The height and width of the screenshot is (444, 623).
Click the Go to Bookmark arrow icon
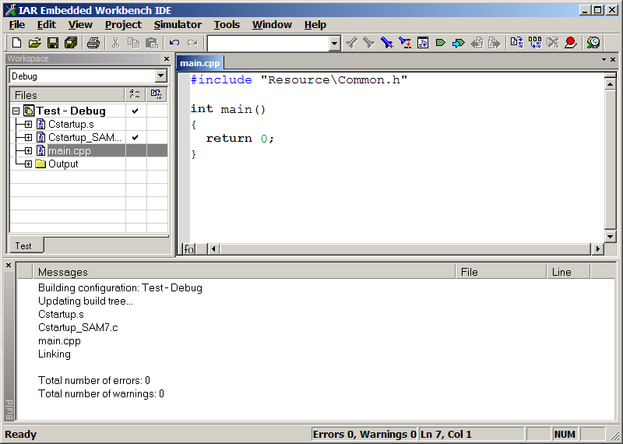458,42
